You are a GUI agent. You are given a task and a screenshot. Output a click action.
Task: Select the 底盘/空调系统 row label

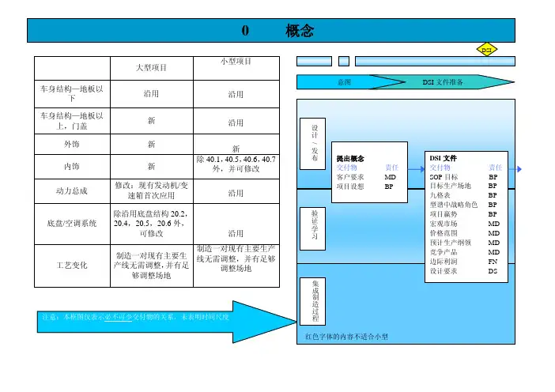coord(70,224)
